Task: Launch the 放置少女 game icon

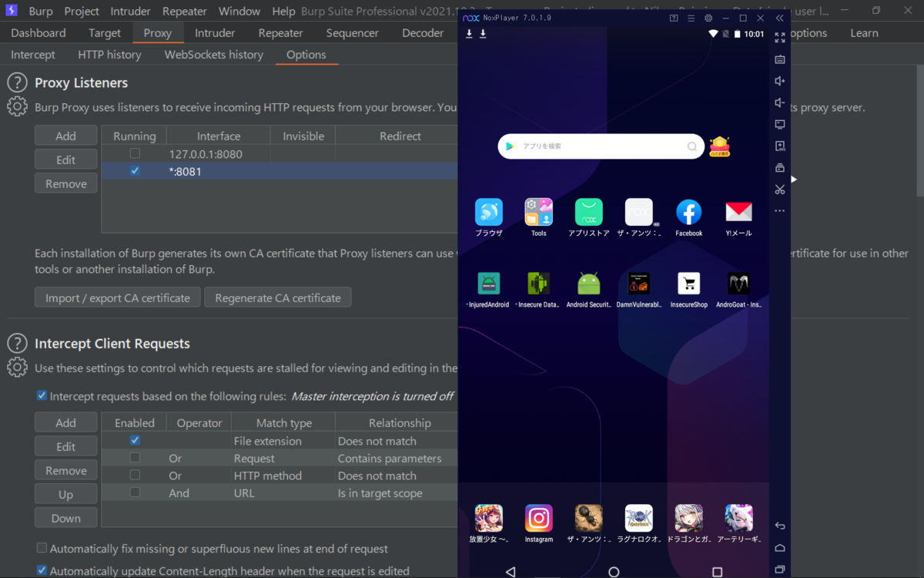Action: 489,519
